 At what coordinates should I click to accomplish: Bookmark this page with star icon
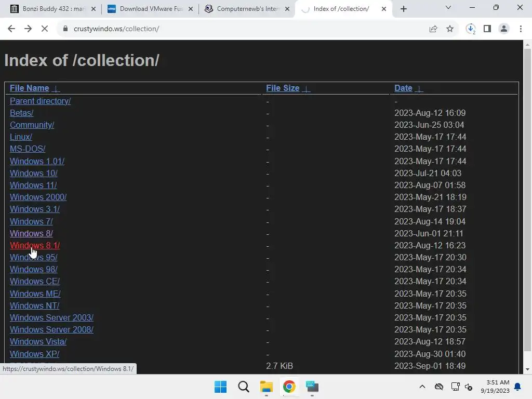[x=450, y=29]
